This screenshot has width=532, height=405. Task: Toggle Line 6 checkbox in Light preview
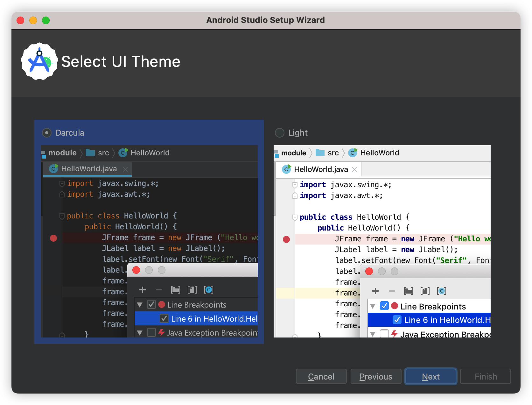[x=397, y=320]
